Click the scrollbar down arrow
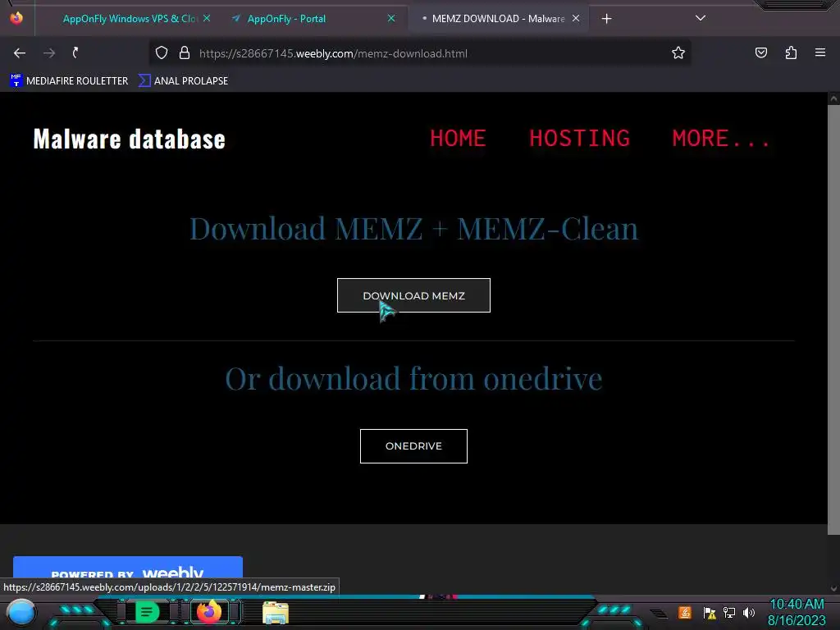This screenshot has height=630, width=840. (x=833, y=588)
